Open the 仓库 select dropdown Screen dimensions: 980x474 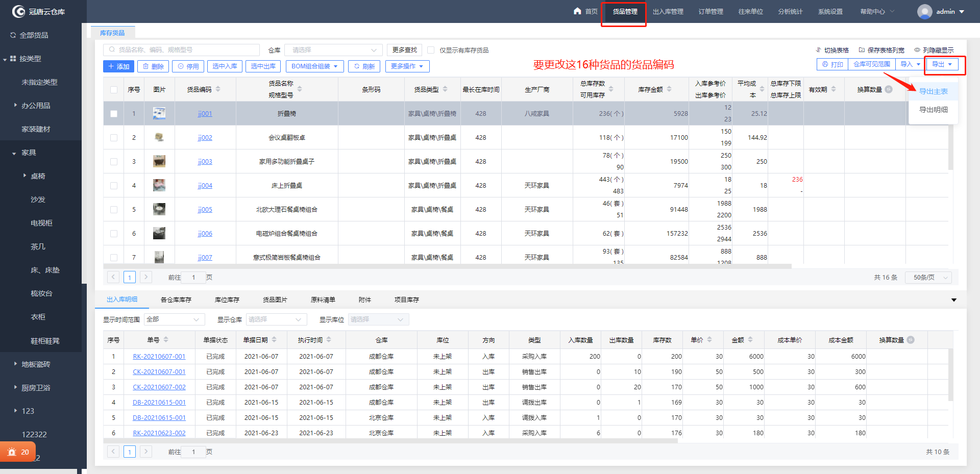333,50
